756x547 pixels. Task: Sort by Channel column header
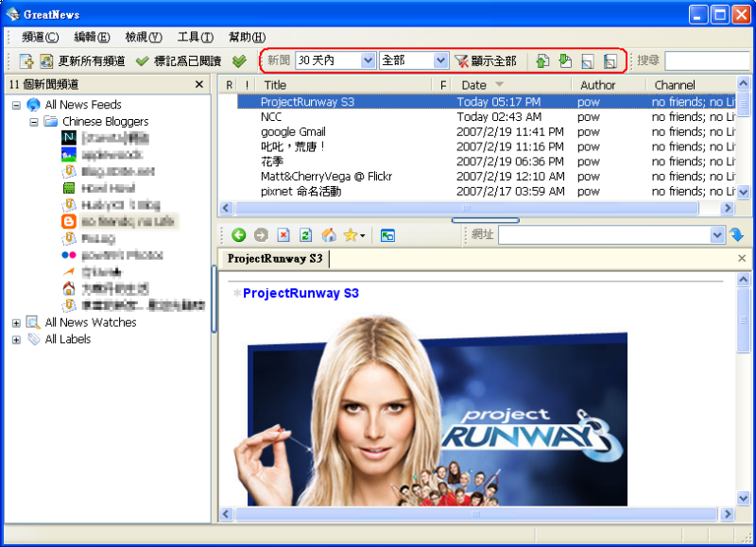pos(691,85)
